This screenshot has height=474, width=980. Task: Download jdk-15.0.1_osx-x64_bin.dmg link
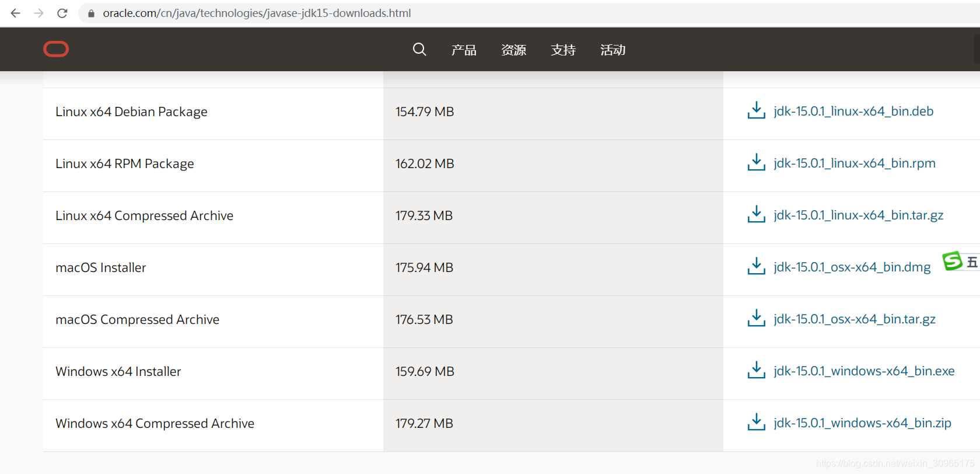(852, 267)
